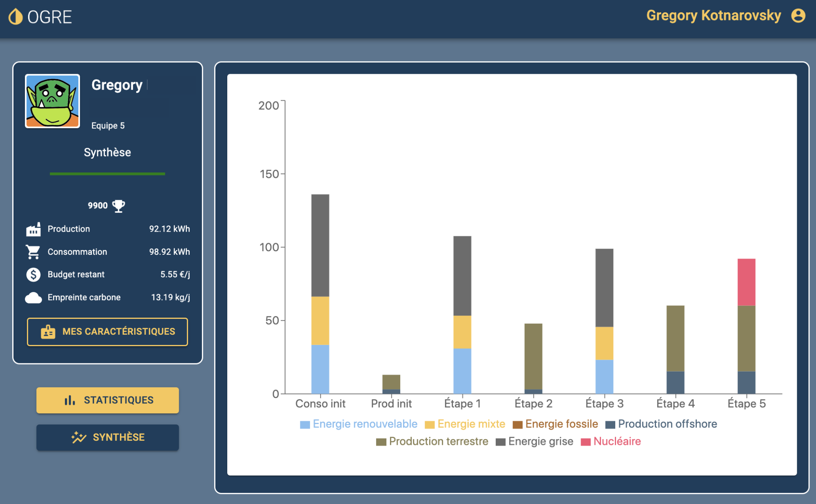Open Mes Caractéristiques button
The image size is (816, 504).
point(108,332)
